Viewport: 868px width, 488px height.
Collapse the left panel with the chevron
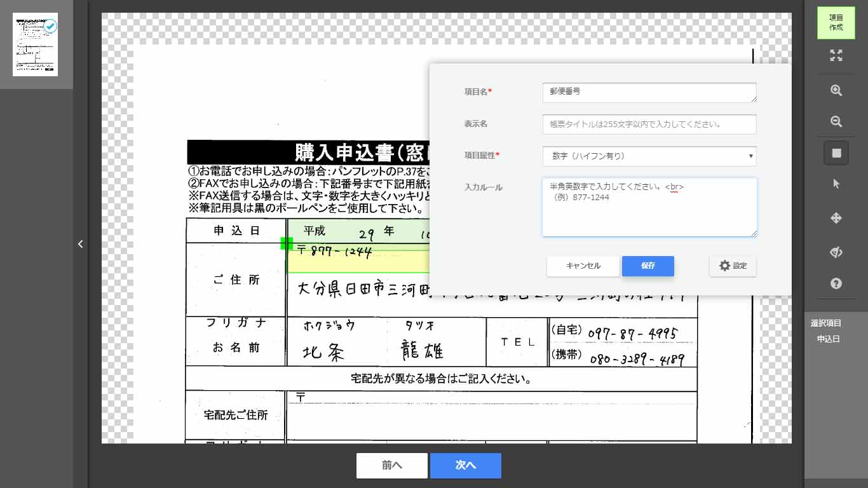point(81,244)
